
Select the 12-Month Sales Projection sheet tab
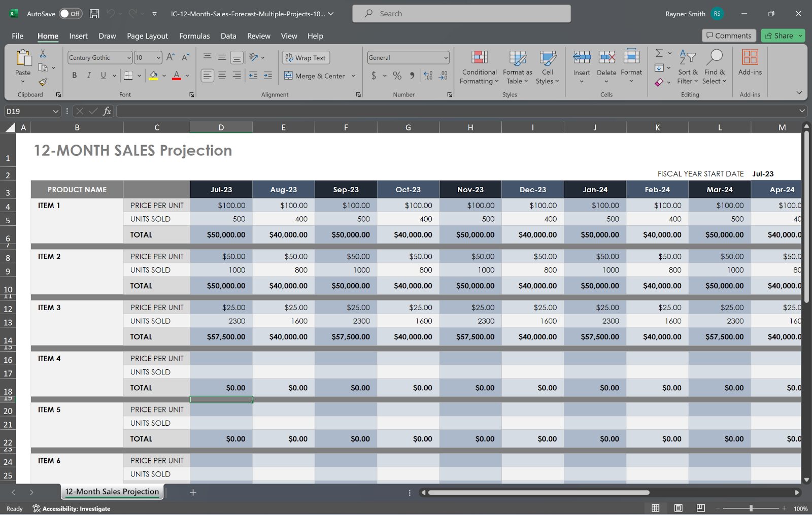(112, 492)
